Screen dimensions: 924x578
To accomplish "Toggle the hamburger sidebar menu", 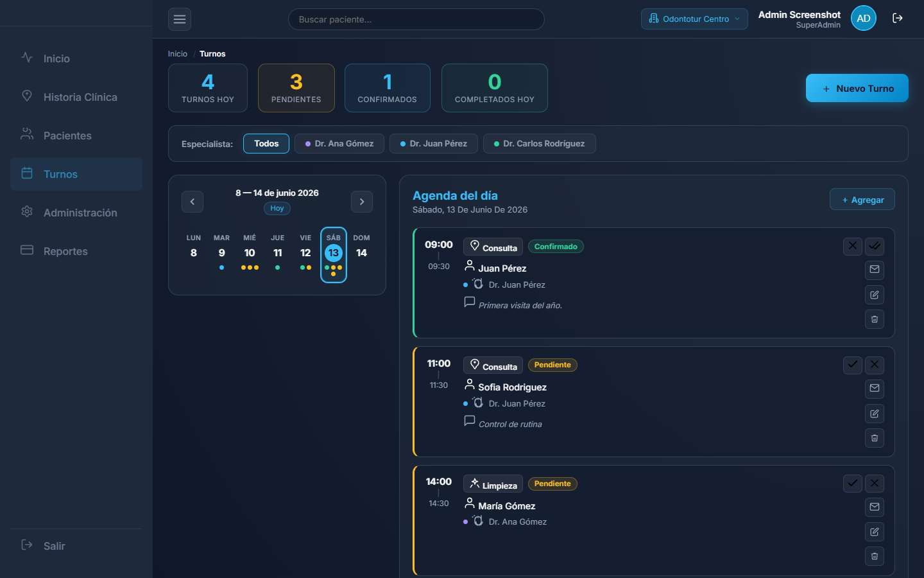I will [180, 19].
